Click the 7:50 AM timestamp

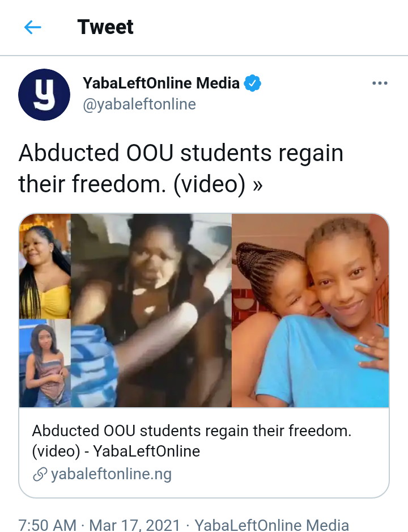pyautogui.click(x=47, y=525)
